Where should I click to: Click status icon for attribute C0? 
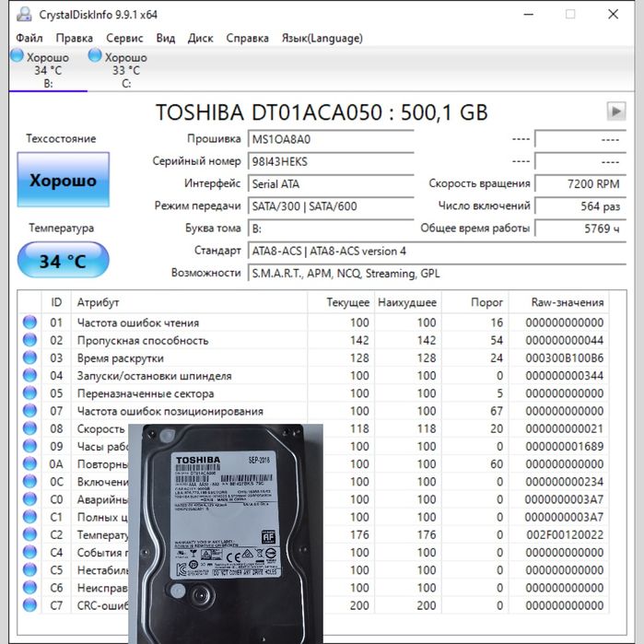pos(29,499)
